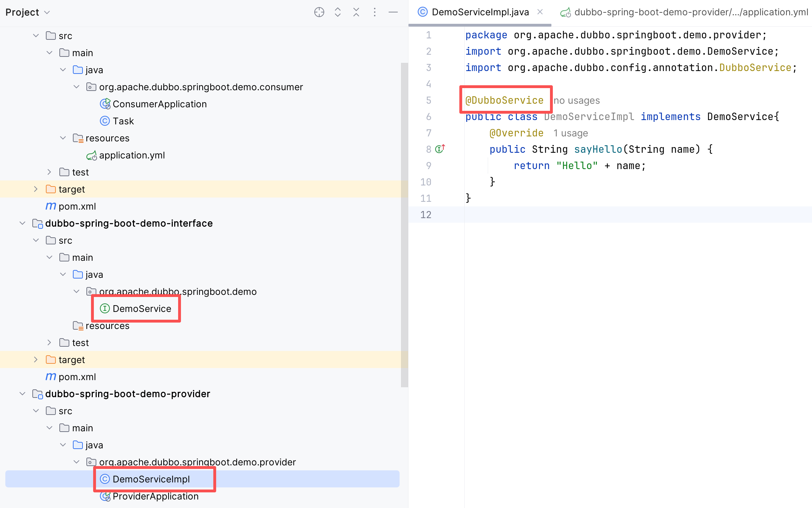Click the Expand All icon in Project panel
This screenshot has height=508, width=812.
point(337,12)
